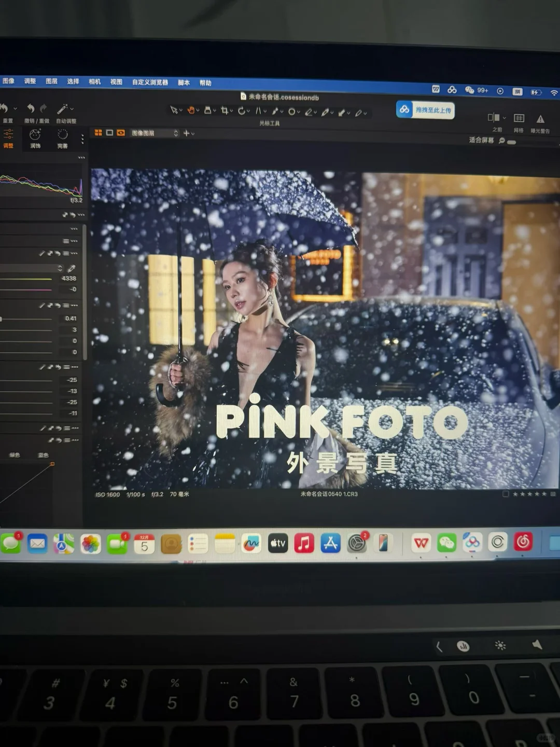Select the orange hand pan tool

(191, 110)
